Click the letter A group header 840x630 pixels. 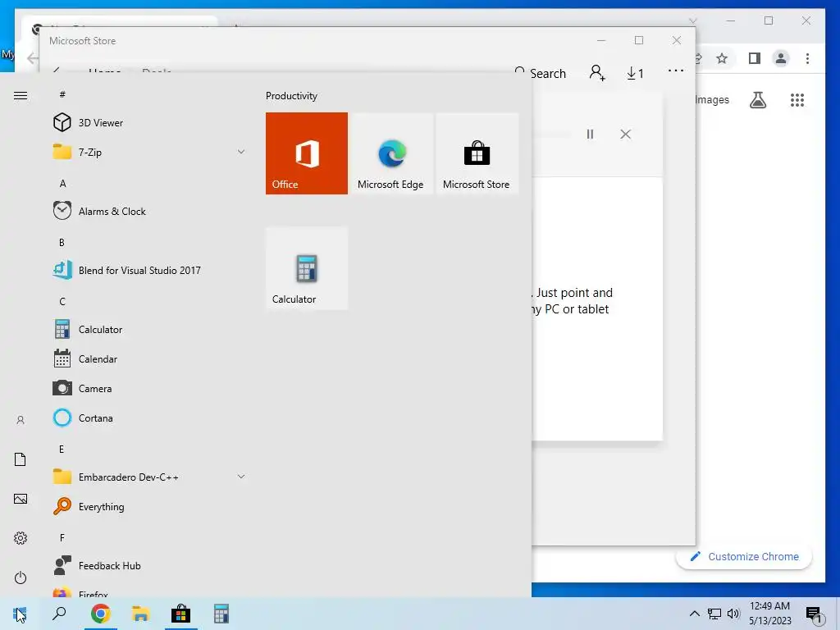pos(62,183)
